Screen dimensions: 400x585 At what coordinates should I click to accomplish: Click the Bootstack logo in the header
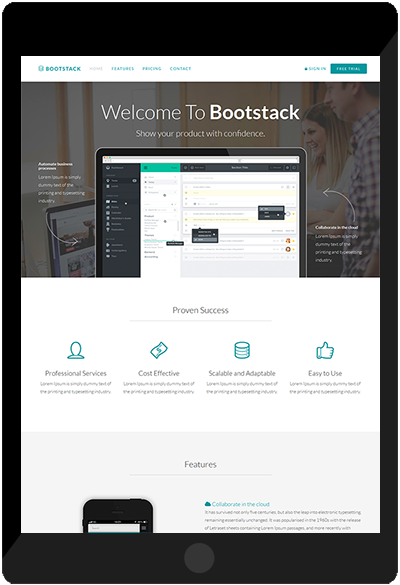[x=59, y=69]
